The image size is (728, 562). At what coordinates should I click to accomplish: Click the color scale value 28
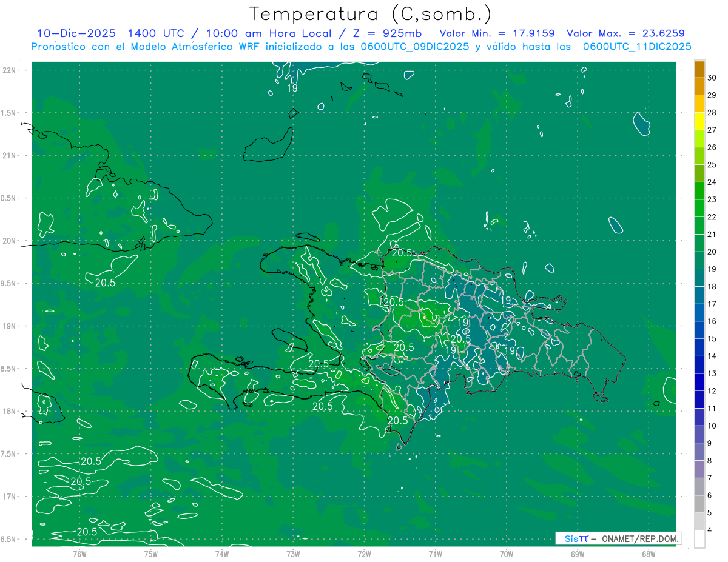click(712, 112)
